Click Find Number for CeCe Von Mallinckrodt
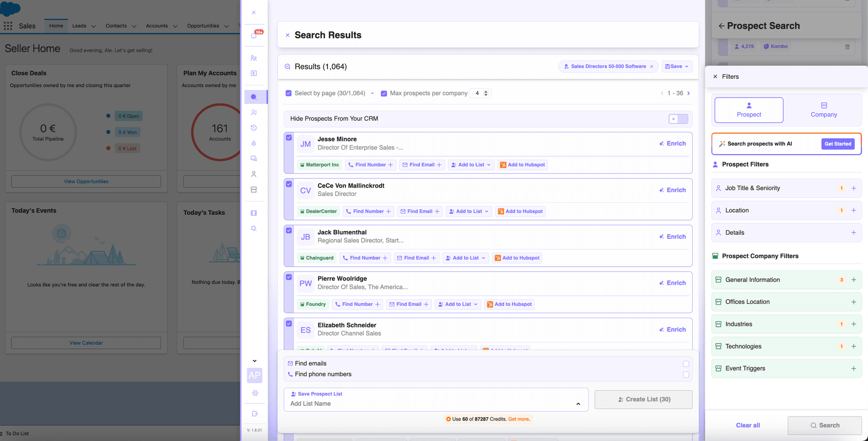 (x=368, y=211)
